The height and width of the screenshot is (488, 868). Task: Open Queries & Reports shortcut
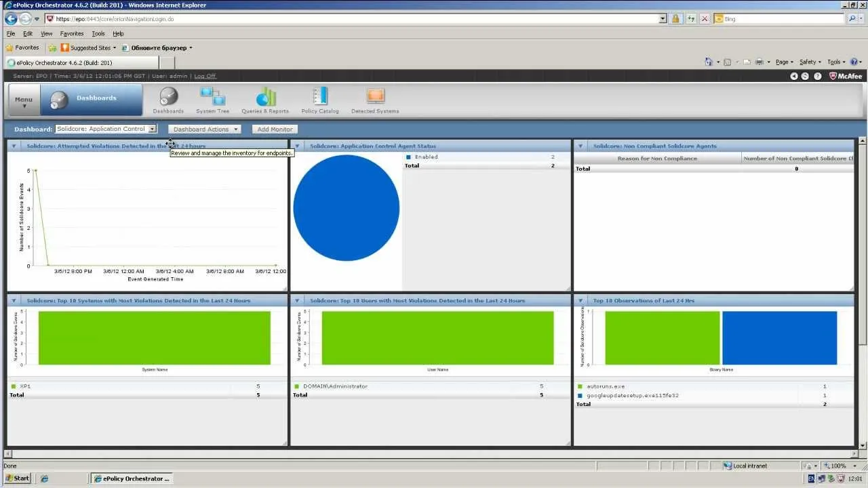click(265, 100)
